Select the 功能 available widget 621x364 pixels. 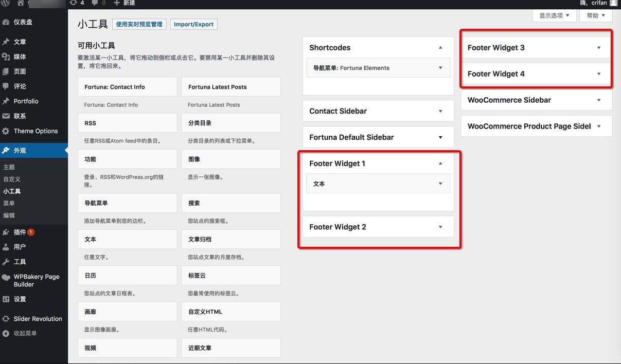pos(127,159)
